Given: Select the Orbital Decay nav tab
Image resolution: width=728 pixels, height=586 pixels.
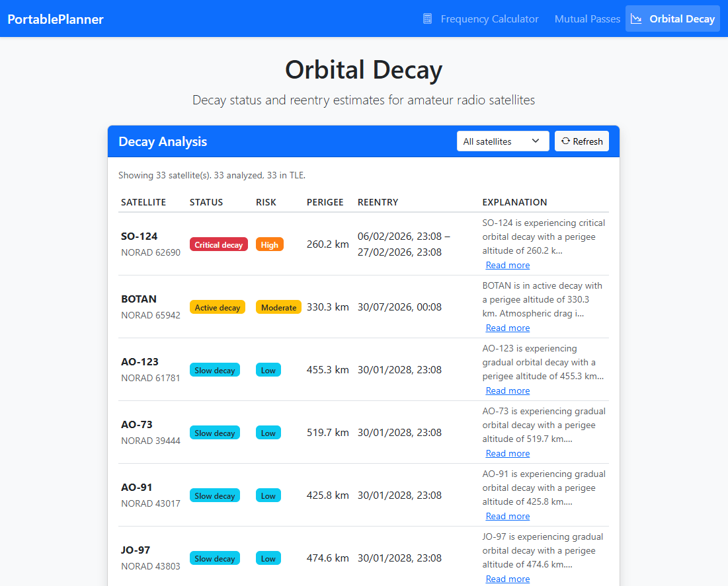Looking at the screenshot, I should [x=672, y=18].
